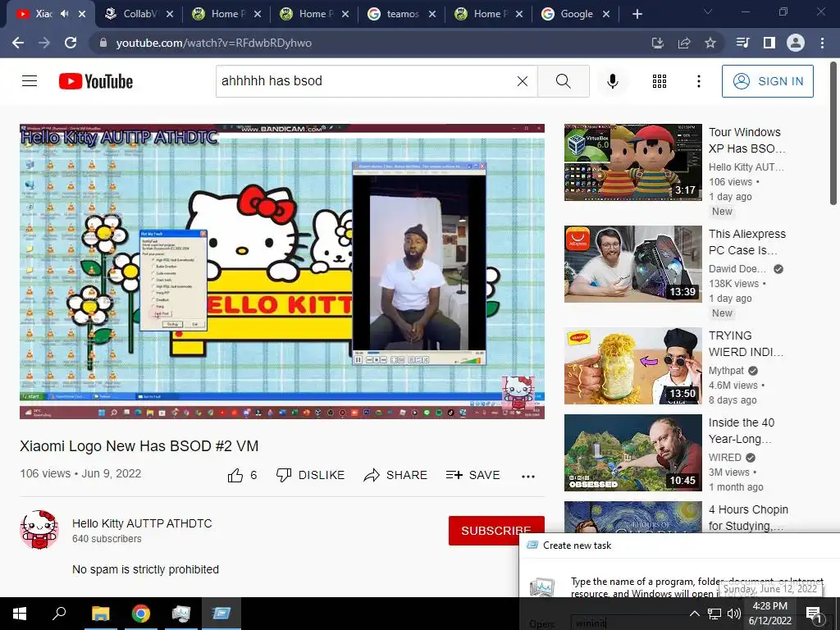The width and height of the screenshot is (840, 630).
Task: Reload the YouTube page
Action: (71, 43)
